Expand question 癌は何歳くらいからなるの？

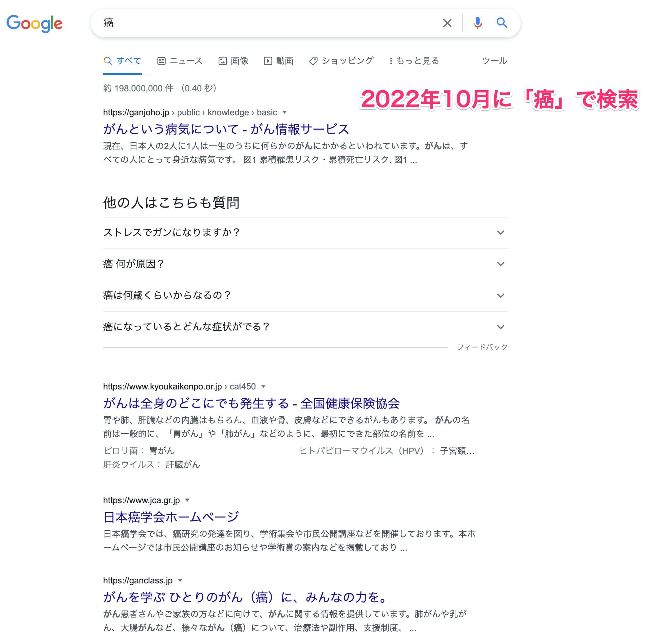(305, 296)
